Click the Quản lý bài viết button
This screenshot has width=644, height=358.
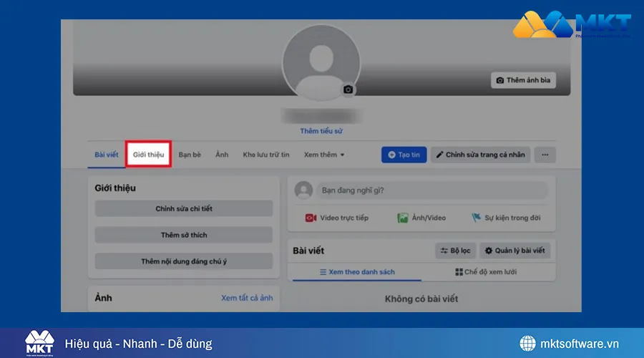point(515,251)
